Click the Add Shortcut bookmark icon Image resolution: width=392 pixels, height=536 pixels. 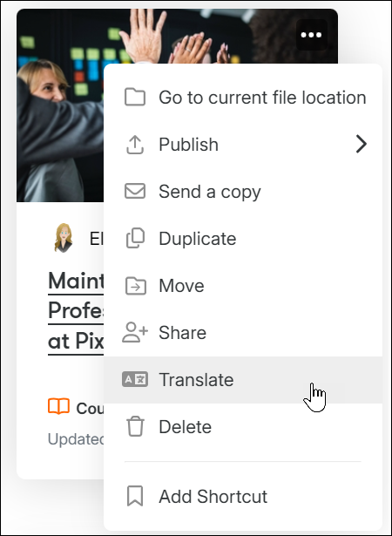(x=135, y=496)
